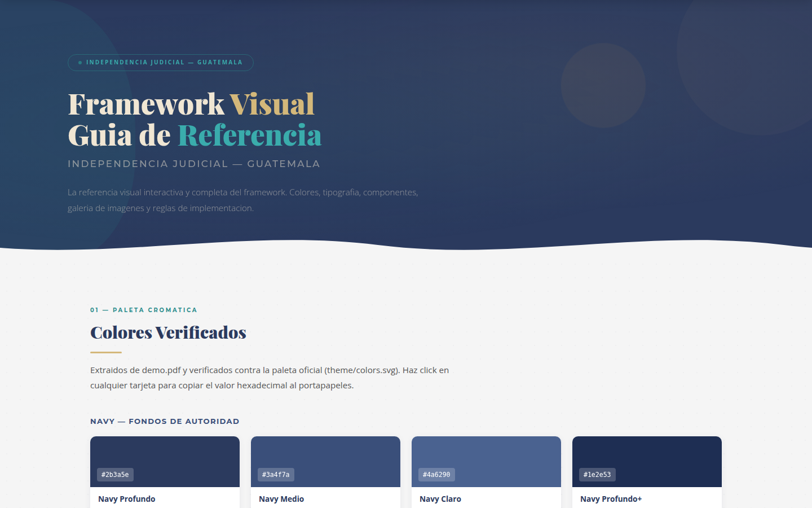Click the "#4a6290" hex label on Navy Claro
Image resolution: width=812 pixels, height=508 pixels.
point(436,475)
